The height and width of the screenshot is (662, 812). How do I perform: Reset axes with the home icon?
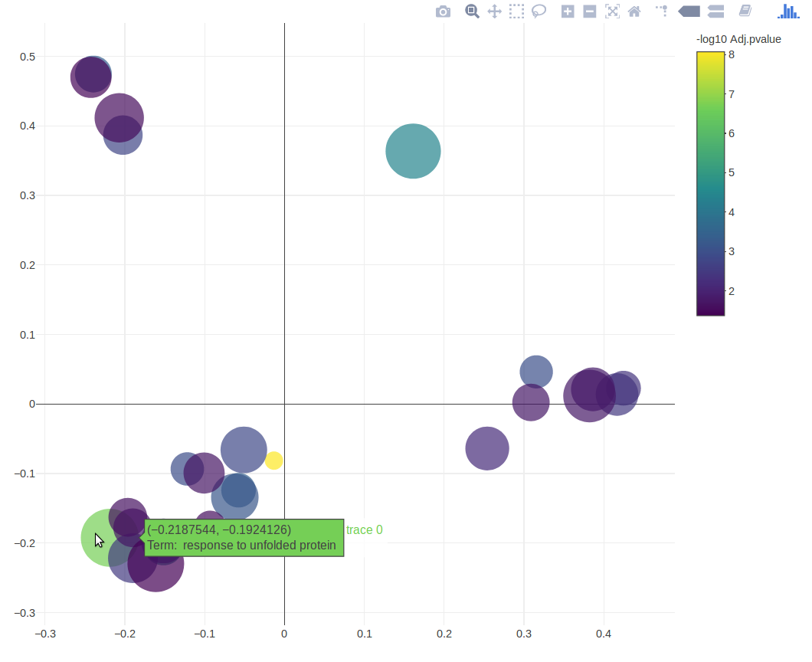tap(634, 11)
